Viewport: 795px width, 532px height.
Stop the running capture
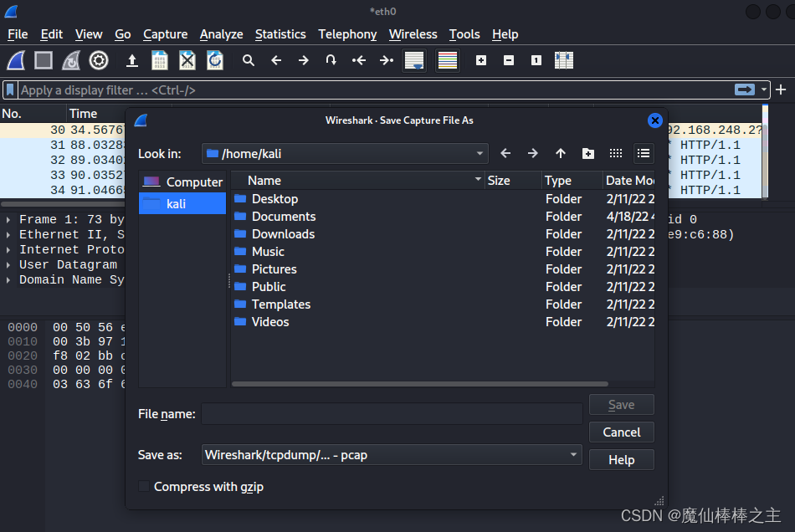(43, 60)
